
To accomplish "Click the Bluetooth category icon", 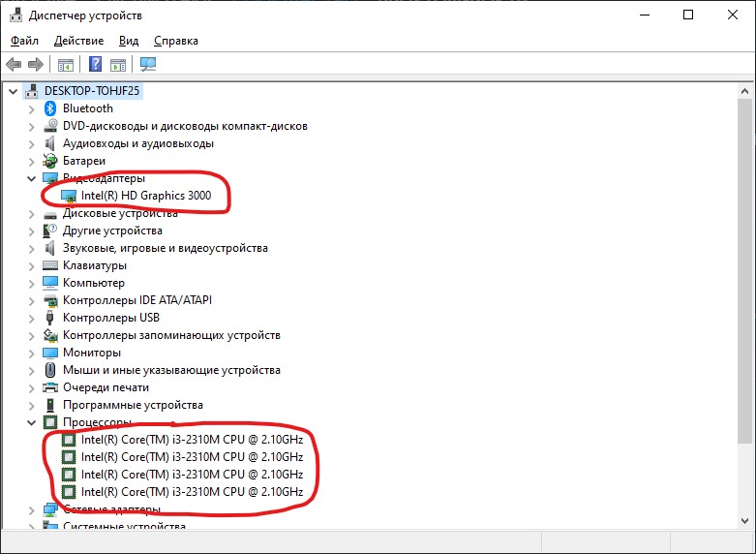I will 50,108.
